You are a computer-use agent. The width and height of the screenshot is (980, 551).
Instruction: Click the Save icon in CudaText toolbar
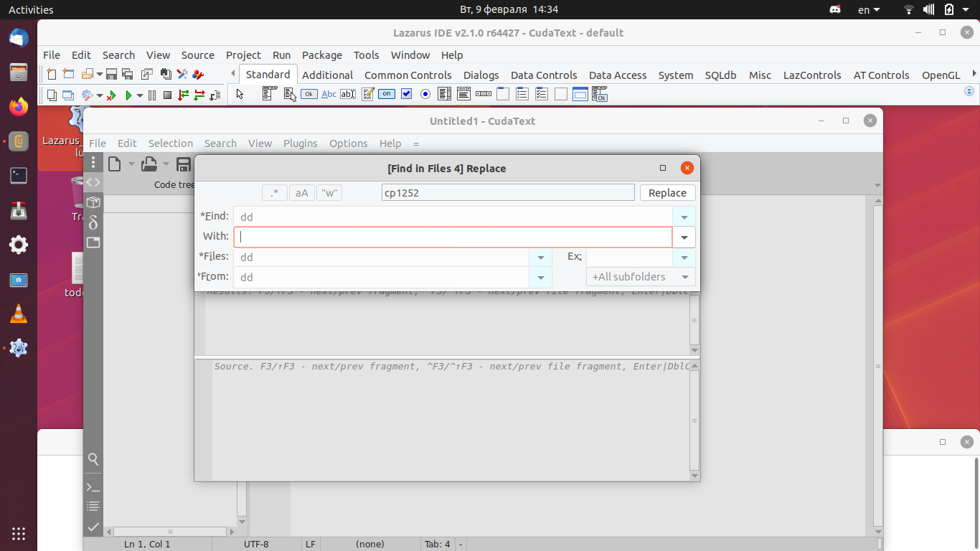click(x=183, y=164)
